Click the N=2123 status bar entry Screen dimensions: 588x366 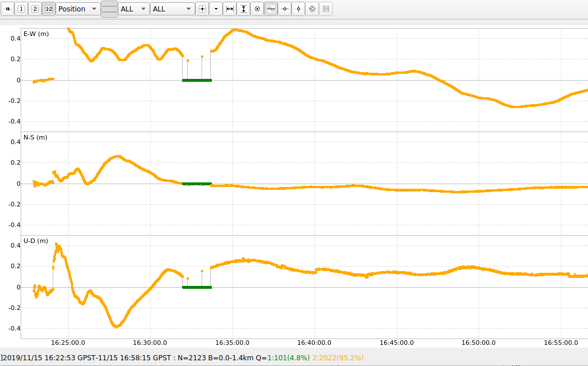pos(192,358)
